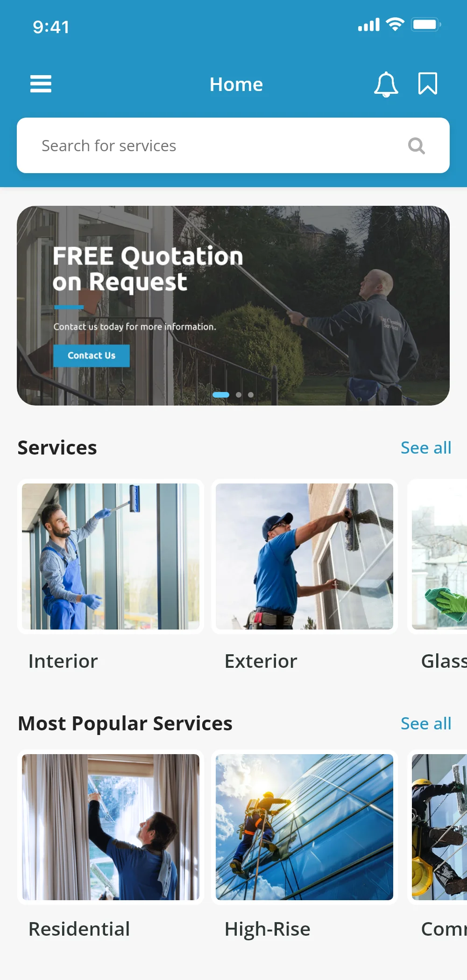Screen dimensions: 467x980
Task: Open notifications bell
Action: (x=386, y=84)
